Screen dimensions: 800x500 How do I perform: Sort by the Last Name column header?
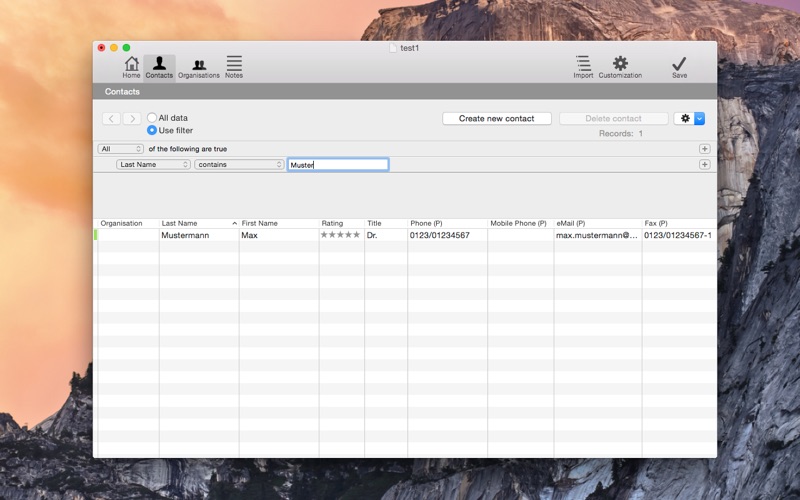pos(199,223)
